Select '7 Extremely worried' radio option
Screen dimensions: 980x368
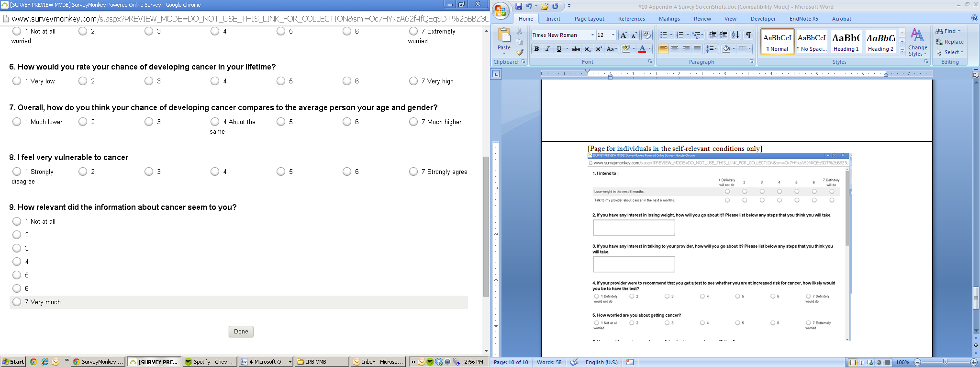(413, 31)
